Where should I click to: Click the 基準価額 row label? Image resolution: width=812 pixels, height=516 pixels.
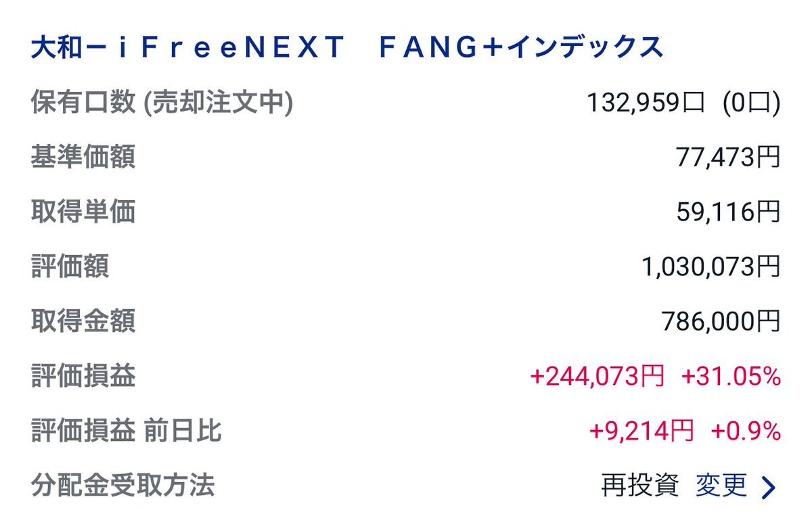(x=83, y=158)
